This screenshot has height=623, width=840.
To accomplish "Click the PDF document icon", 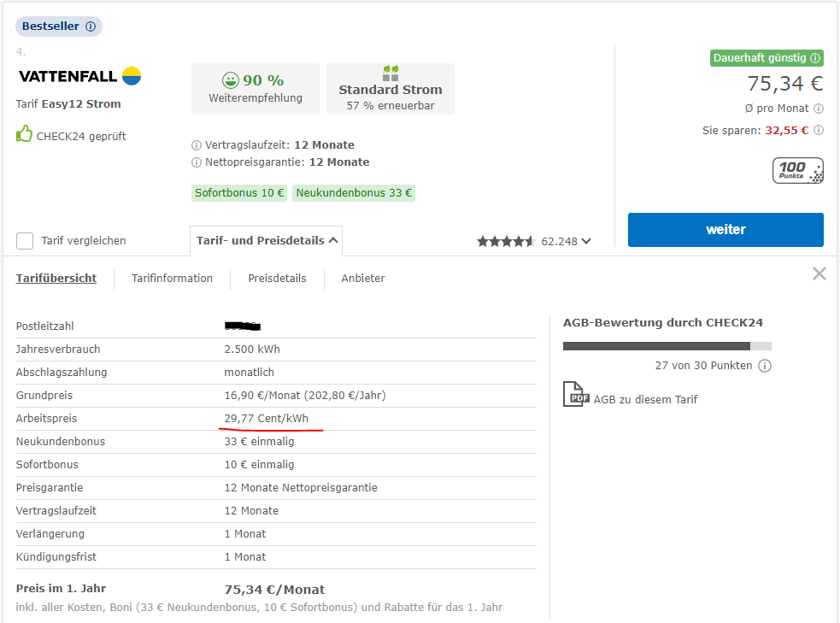I will [576, 394].
